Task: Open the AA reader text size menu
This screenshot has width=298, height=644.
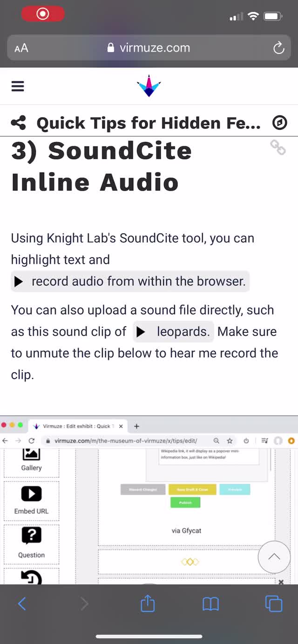Action: click(21, 48)
